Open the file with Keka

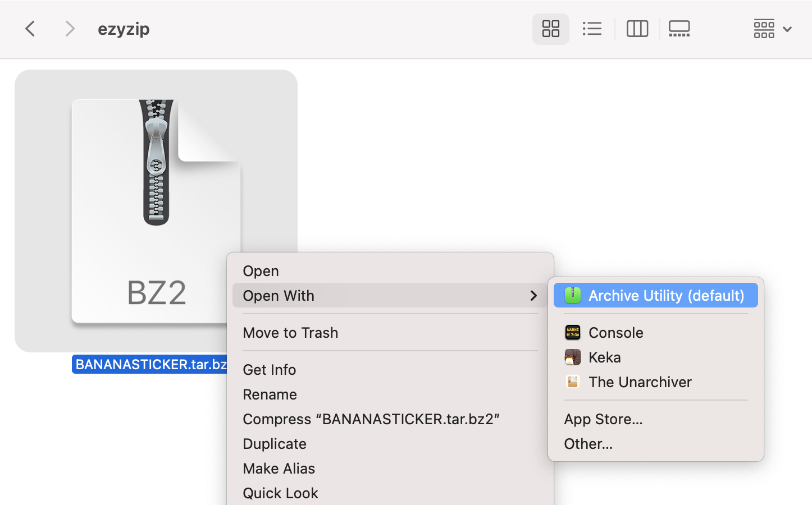604,357
